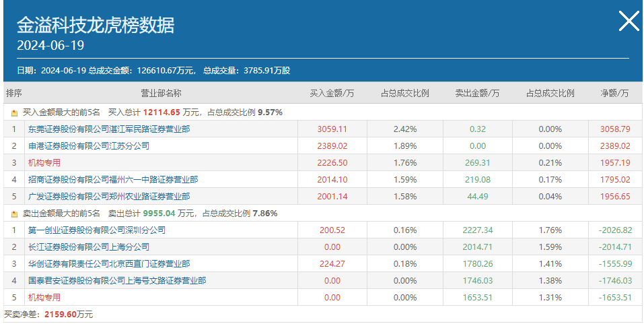The image size is (644, 324).
Task: Click buy amount 2014.10
Action: 332,180
